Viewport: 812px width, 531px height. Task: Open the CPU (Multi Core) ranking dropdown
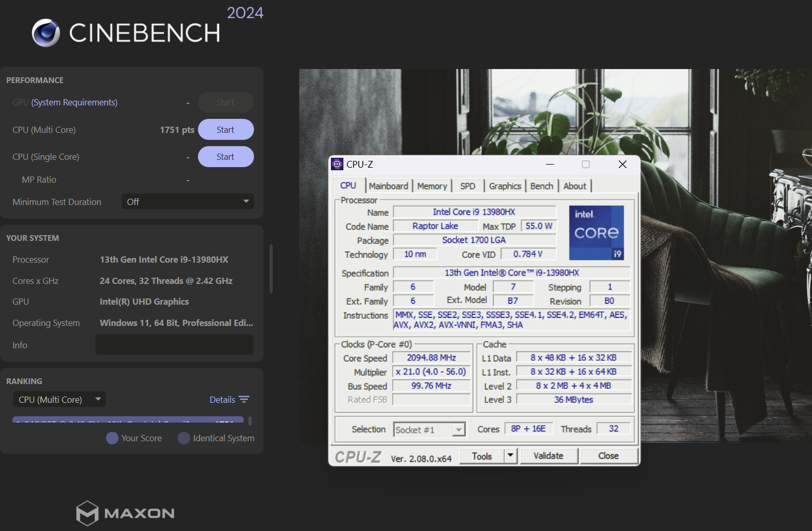click(59, 399)
